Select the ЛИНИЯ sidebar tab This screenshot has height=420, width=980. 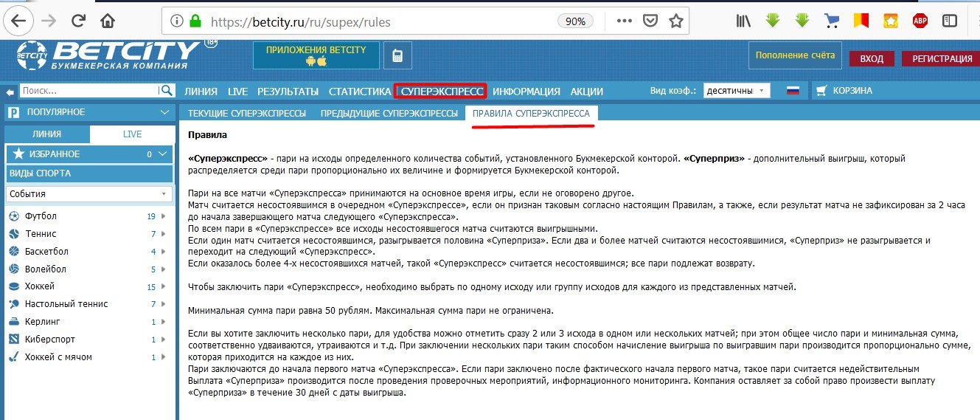[47, 134]
